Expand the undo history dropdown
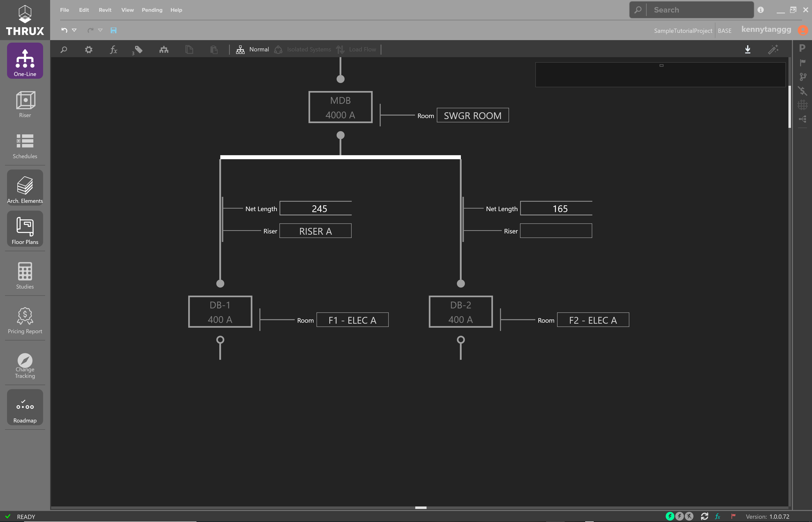This screenshot has width=812, height=522. click(x=74, y=30)
